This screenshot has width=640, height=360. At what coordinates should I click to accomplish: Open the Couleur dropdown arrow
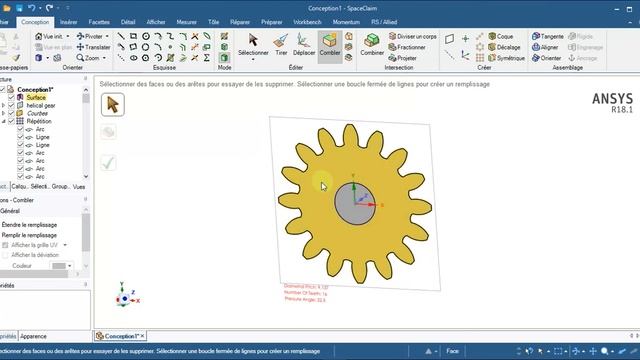69,266
